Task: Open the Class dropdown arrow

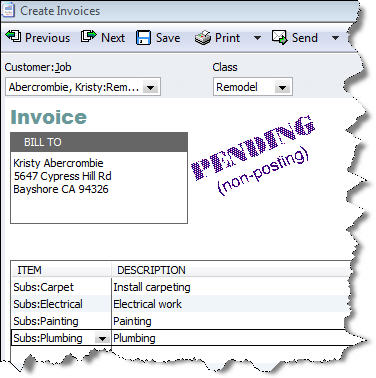Action: click(x=283, y=88)
